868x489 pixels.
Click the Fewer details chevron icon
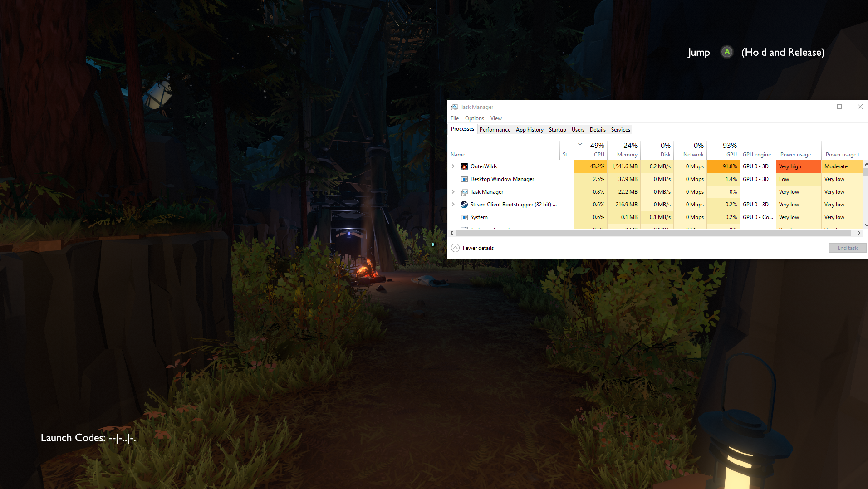[456, 248]
